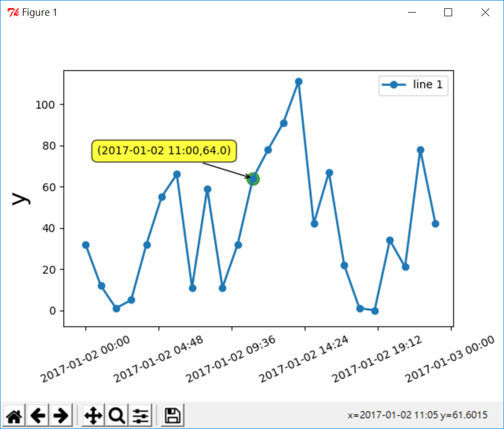
Task: Activate the Zoom to rectangle magnifier
Action: click(117, 416)
